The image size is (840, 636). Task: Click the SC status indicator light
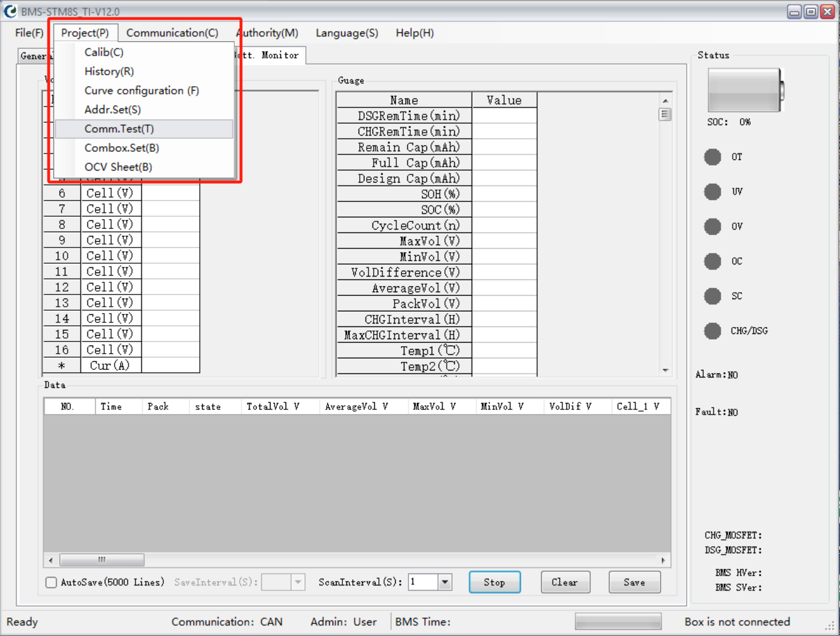[712, 296]
